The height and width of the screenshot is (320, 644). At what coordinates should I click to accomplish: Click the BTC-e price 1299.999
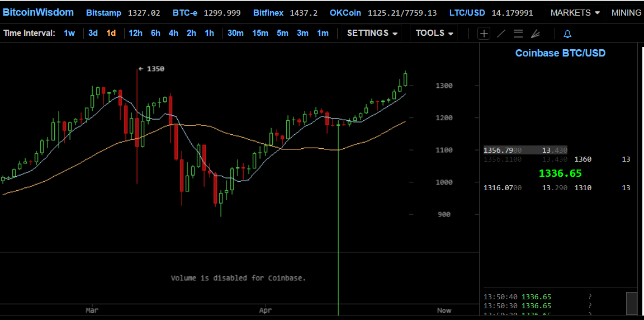(x=222, y=13)
